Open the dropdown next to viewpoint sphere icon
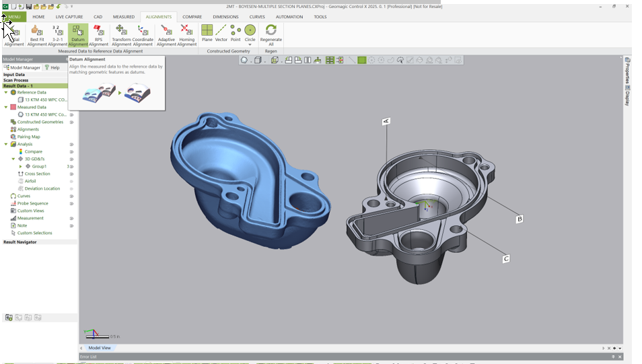The image size is (642, 364). click(250, 61)
